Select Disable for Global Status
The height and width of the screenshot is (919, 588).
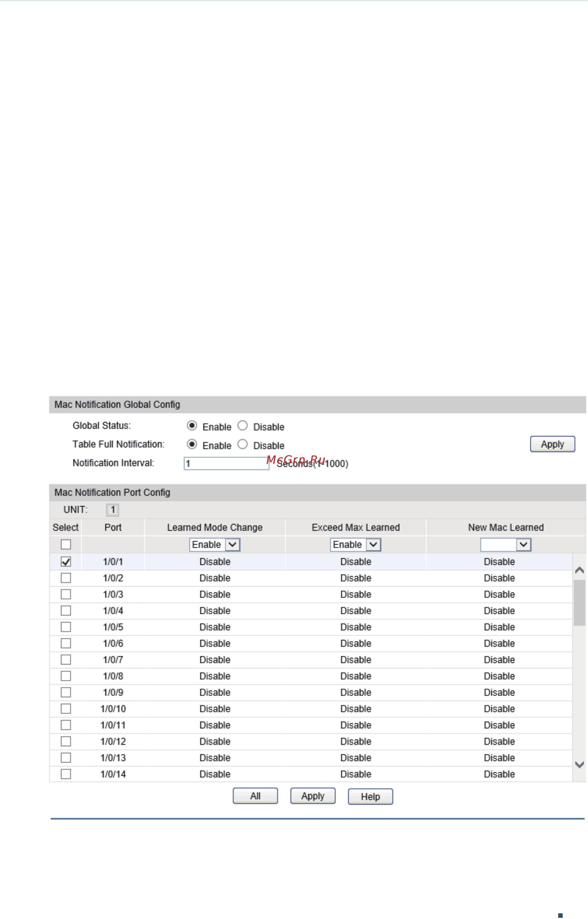click(x=242, y=426)
